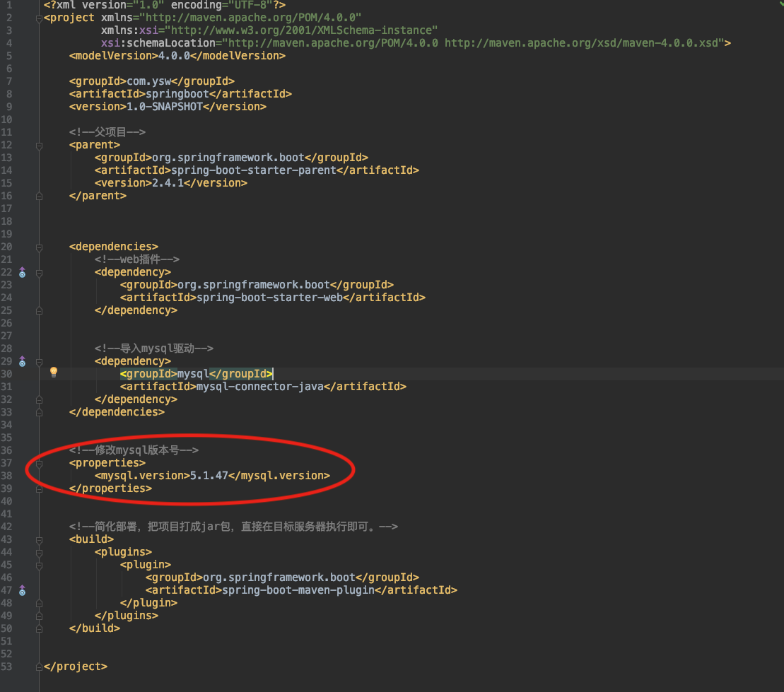Collapse the <plugin> block on line 45
Image resolution: width=784 pixels, height=692 pixels.
coord(39,565)
